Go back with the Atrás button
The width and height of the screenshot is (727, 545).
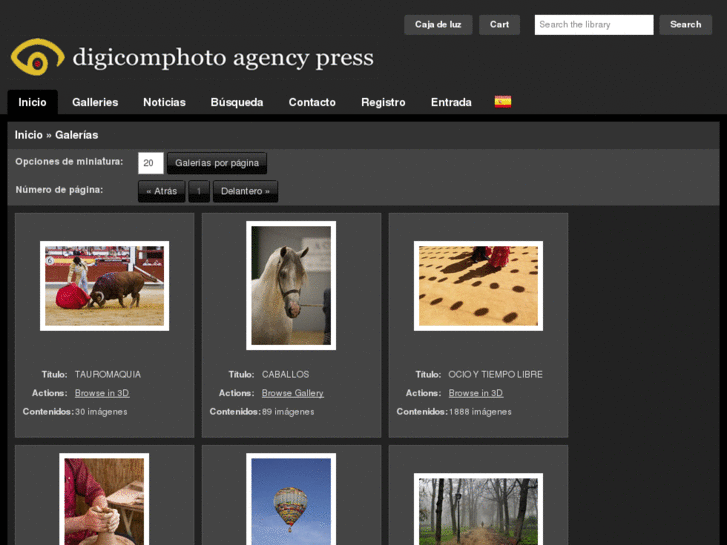(161, 191)
